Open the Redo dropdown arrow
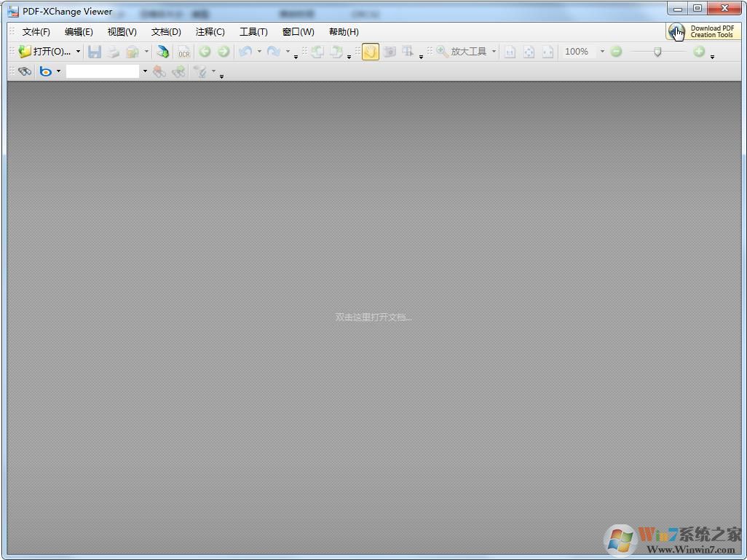This screenshot has width=747, height=560. click(287, 51)
